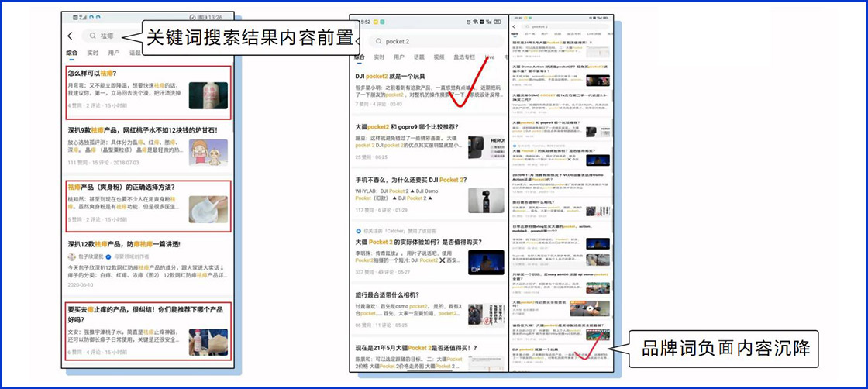
Task: Click the magnifier icon in the 祛痱 search bar
Action: pyautogui.click(x=92, y=36)
